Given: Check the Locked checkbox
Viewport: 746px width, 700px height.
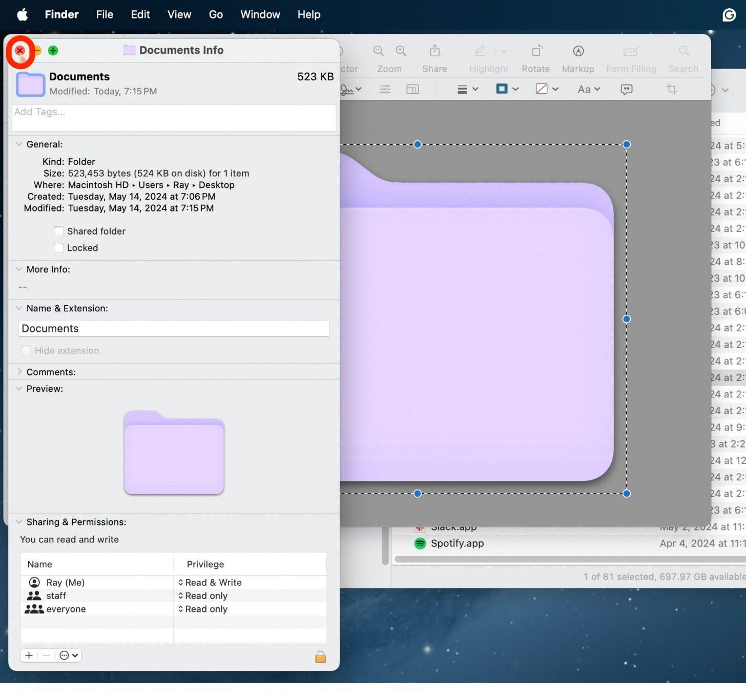Looking at the screenshot, I should (59, 248).
